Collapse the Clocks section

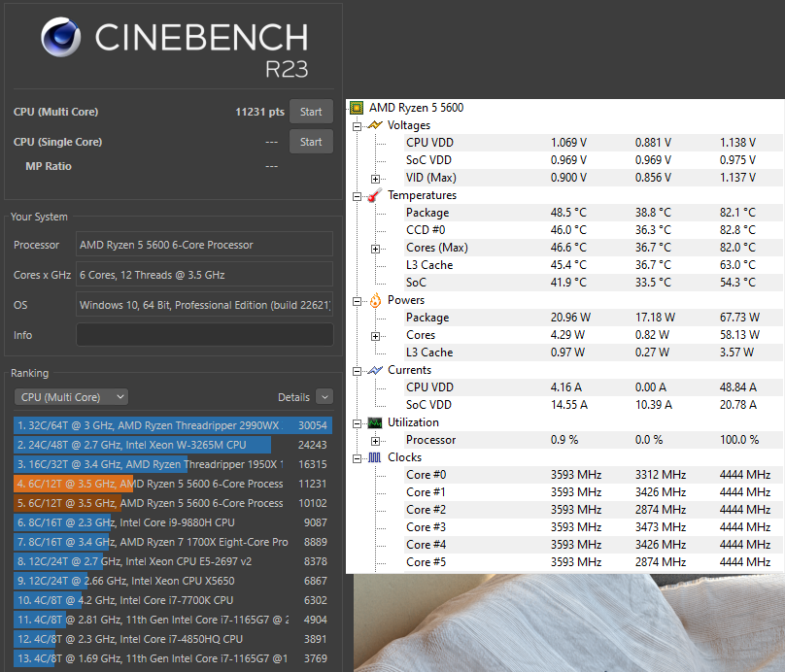point(357,458)
